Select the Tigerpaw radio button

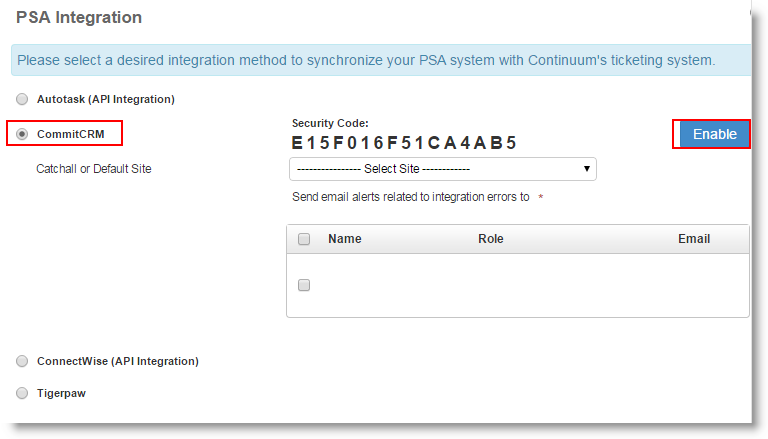[22, 393]
